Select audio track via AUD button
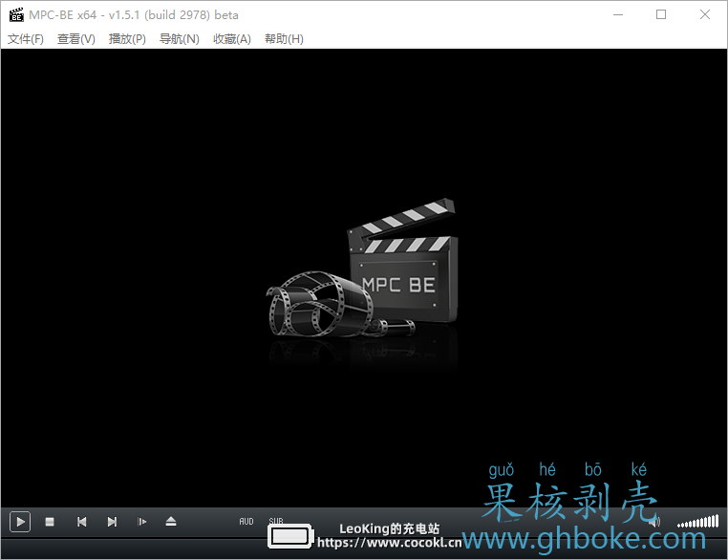Image resolution: width=728 pixels, height=560 pixels. (246, 522)
